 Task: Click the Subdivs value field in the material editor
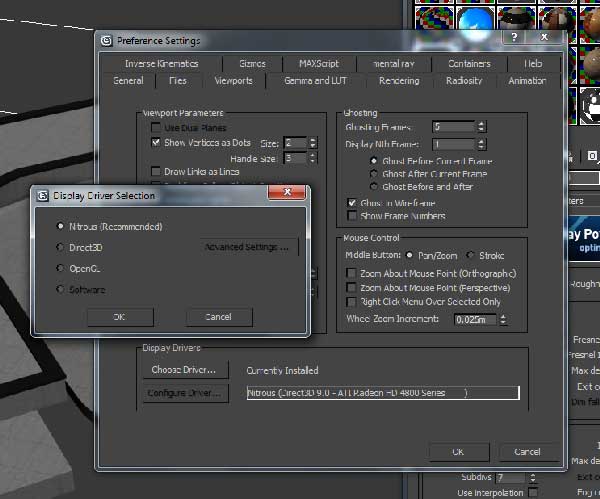coord(511,478)
